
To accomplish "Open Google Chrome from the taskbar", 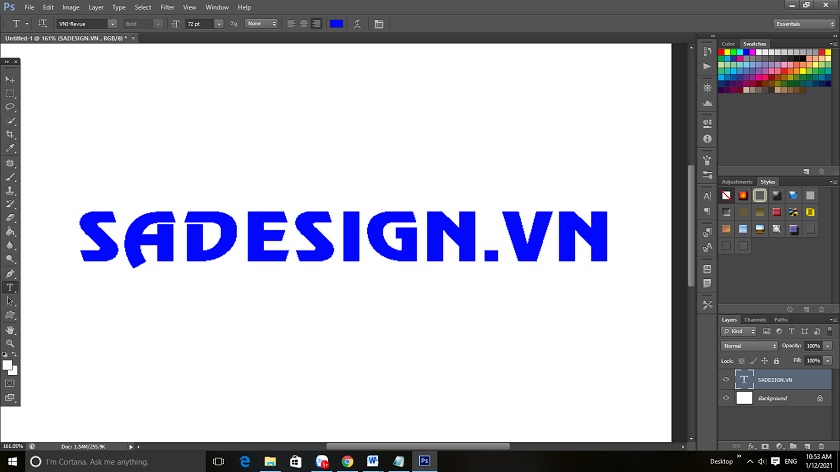I will pyautogui.click(x=347, y=461).
